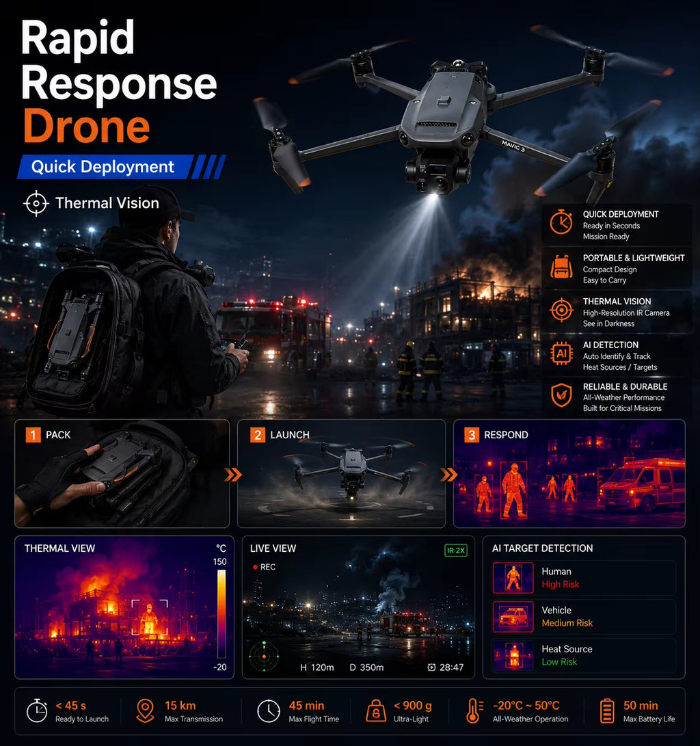The image size is (700, 746).
Task: Click the AI Detection chip icon
Action: point(561,354)
